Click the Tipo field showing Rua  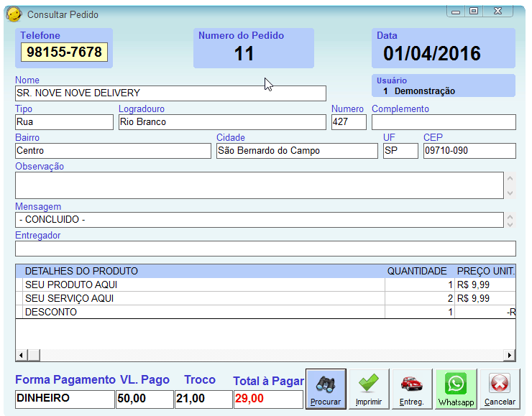coord(64,122)
